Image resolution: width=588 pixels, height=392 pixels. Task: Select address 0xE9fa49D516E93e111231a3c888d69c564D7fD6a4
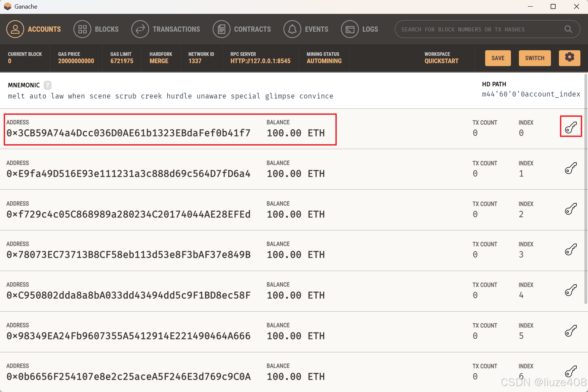129,174
